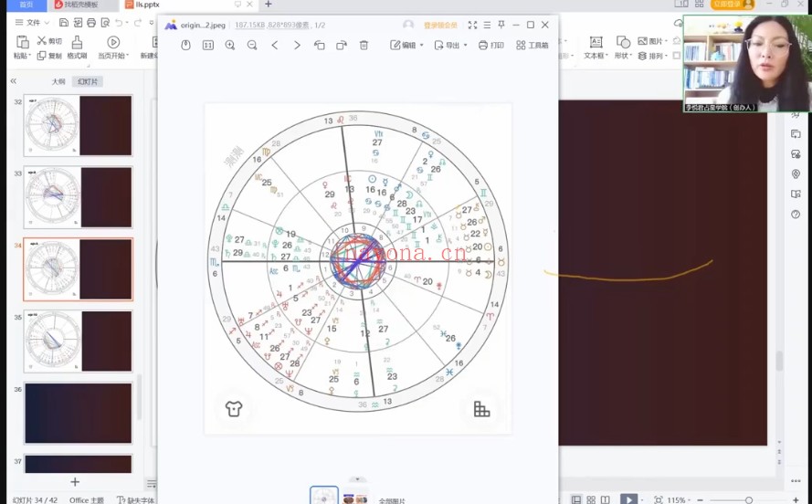
Task: Click the 立即登录 login button
Action: click(x=732, y=5)
